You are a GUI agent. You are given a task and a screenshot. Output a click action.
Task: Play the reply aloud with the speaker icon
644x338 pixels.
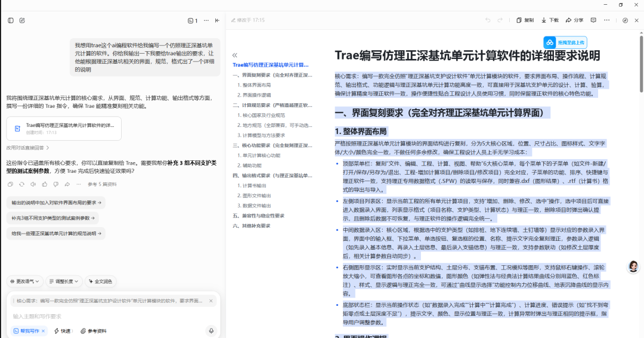[33, 184]
